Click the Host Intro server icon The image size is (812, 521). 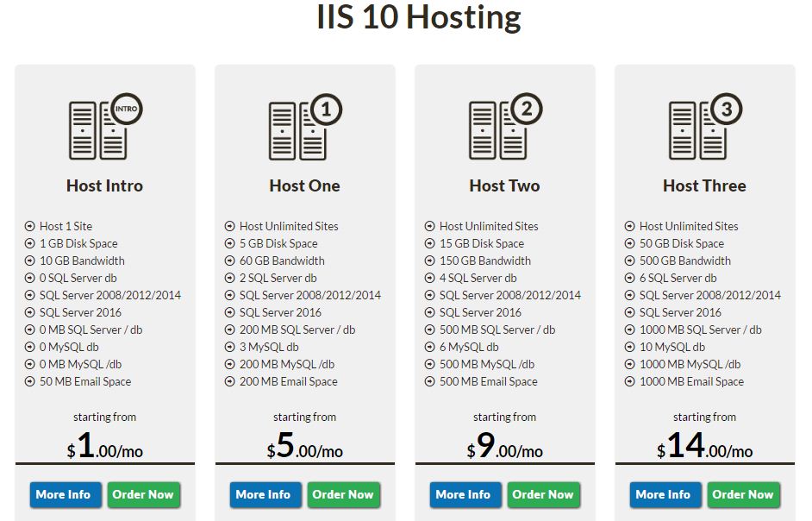tap(106, 126)
